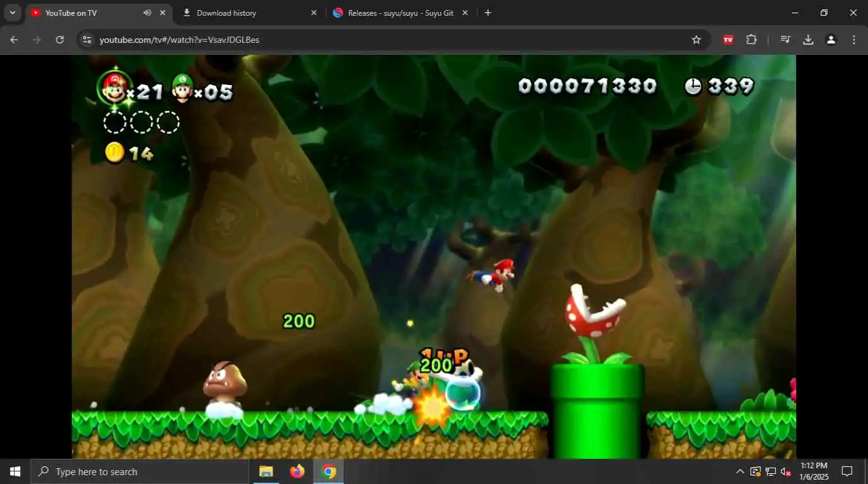The width and height of the screenshot is (868, 484).
Task: Open the Chrome profile menu
Action: (831, 40)
